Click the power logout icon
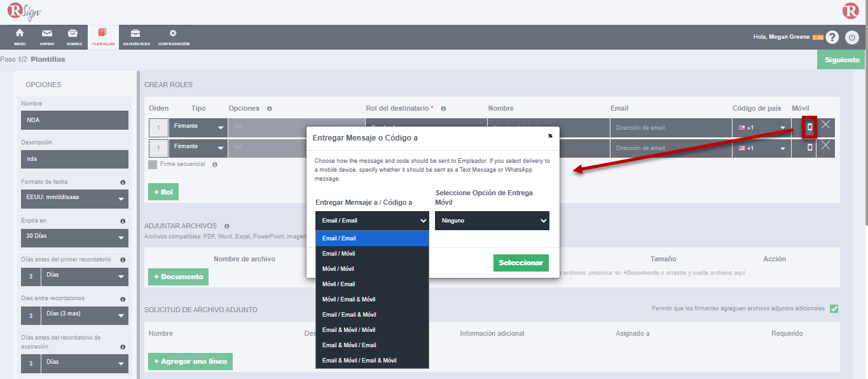868x379 pixels. pos(852,38)
